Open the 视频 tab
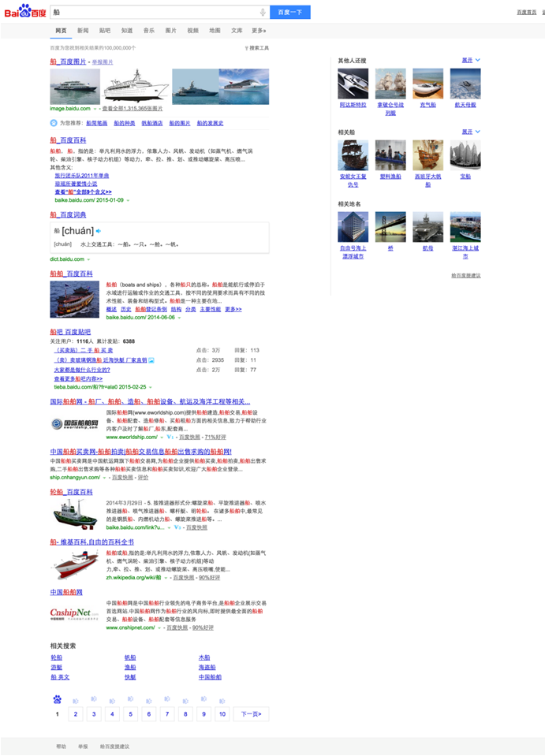 tap(192, 31)
